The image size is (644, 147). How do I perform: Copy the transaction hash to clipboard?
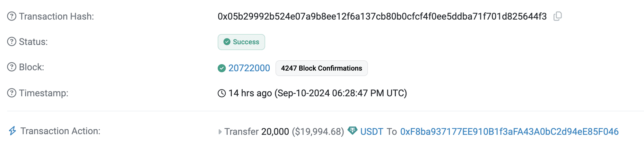click(558, 16)
